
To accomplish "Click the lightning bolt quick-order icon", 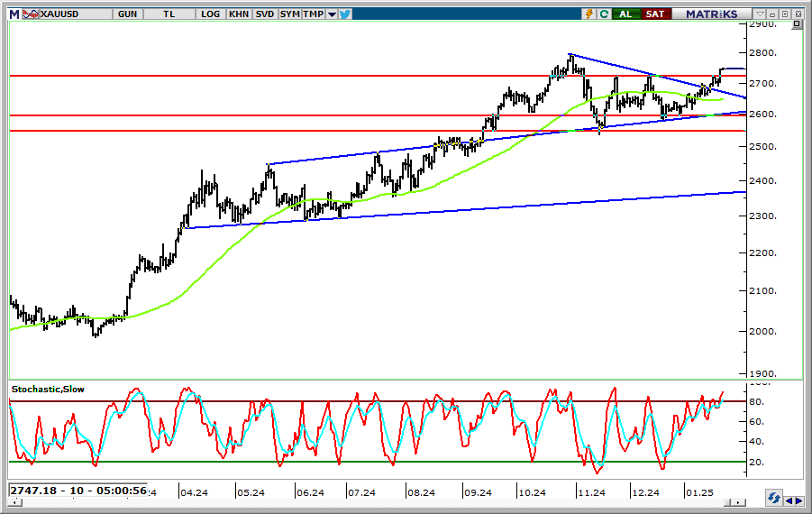I will pyautogui.click(x=589, y=14).
